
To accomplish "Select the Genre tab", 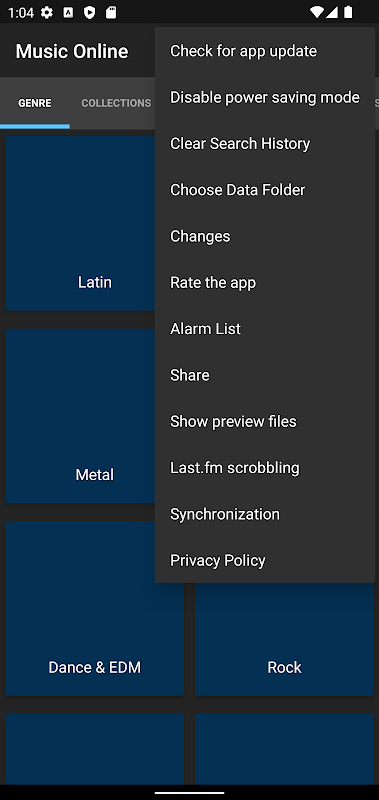I will 35,103.
